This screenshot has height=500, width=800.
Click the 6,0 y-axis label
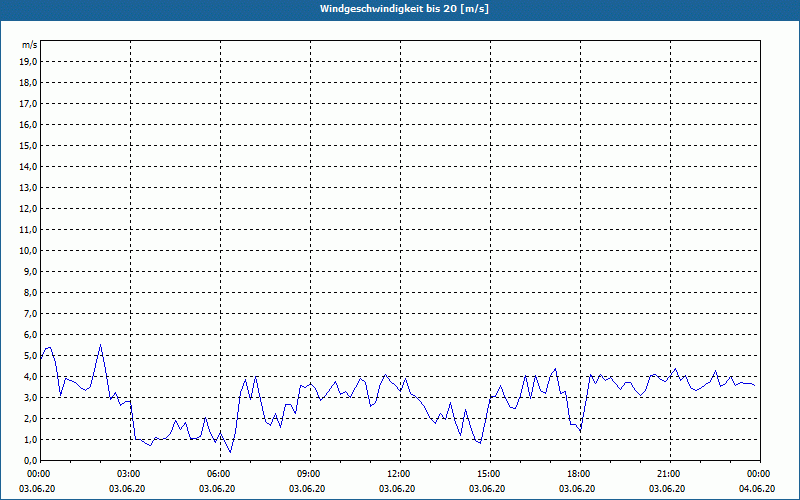click(30, 335)
